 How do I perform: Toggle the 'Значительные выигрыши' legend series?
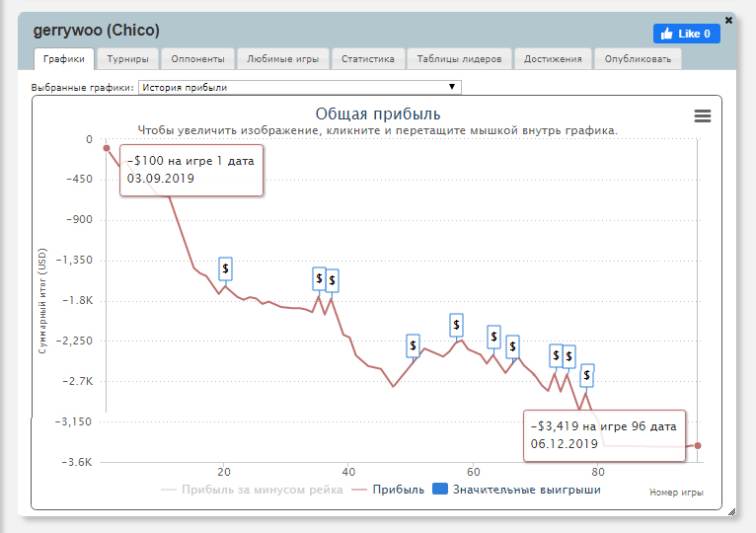tap(515, 490)
